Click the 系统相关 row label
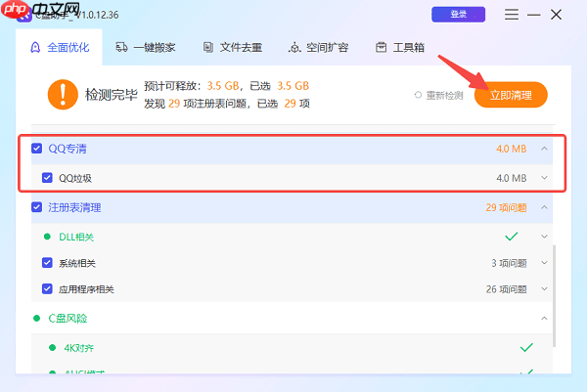 pyautogui.click(x=77, y=263)
